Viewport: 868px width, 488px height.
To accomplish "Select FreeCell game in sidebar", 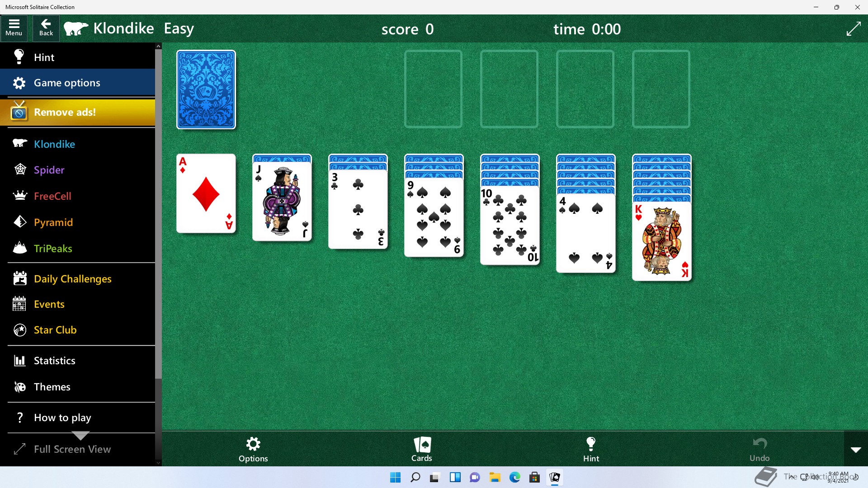I will pyautogui.click(x=78, y=196).
